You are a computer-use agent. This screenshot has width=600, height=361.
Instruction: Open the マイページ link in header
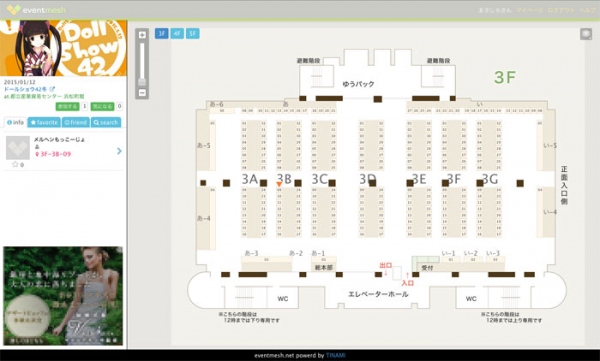click(x=529, y=10)
